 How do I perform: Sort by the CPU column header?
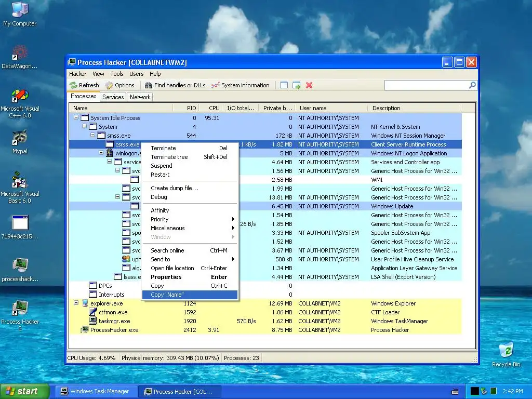211,108
